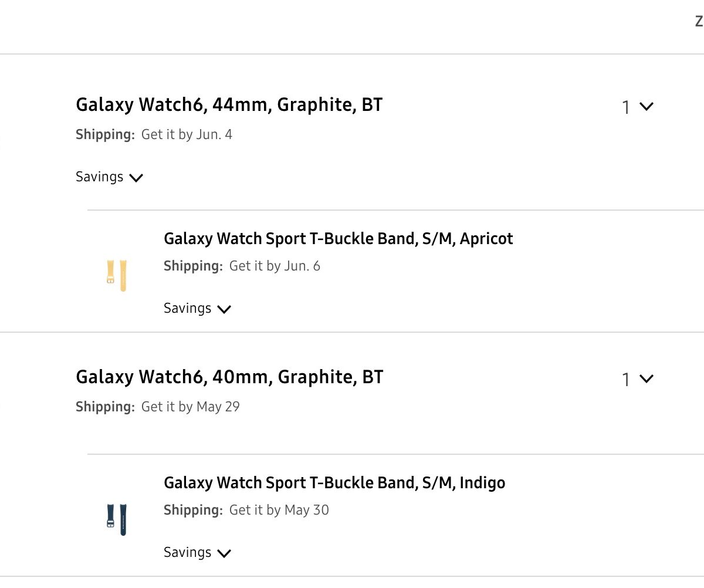Click the Shipping label under Watch6 40mm

pos(105,407)
